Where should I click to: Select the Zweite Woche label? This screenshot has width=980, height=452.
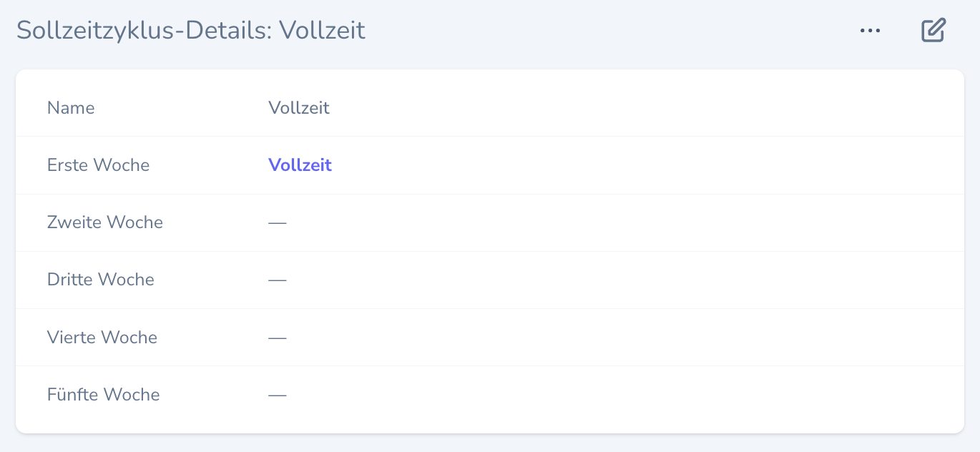[x=104, y=222]
